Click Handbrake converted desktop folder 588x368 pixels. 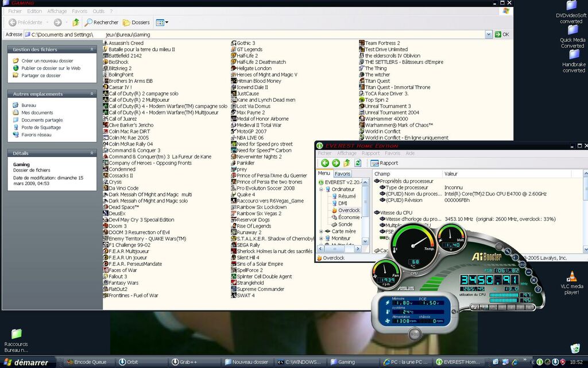click(574, 61)
